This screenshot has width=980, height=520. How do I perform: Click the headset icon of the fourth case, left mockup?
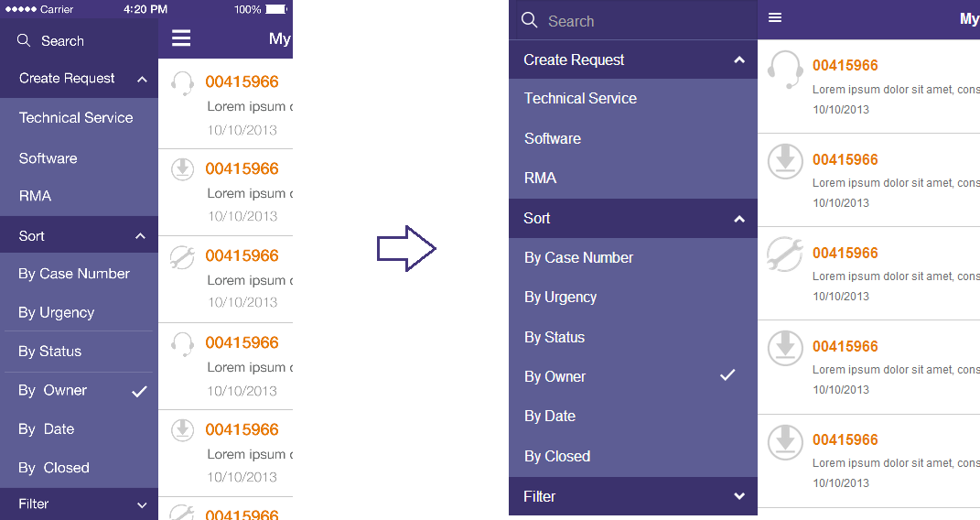(182, 343)
